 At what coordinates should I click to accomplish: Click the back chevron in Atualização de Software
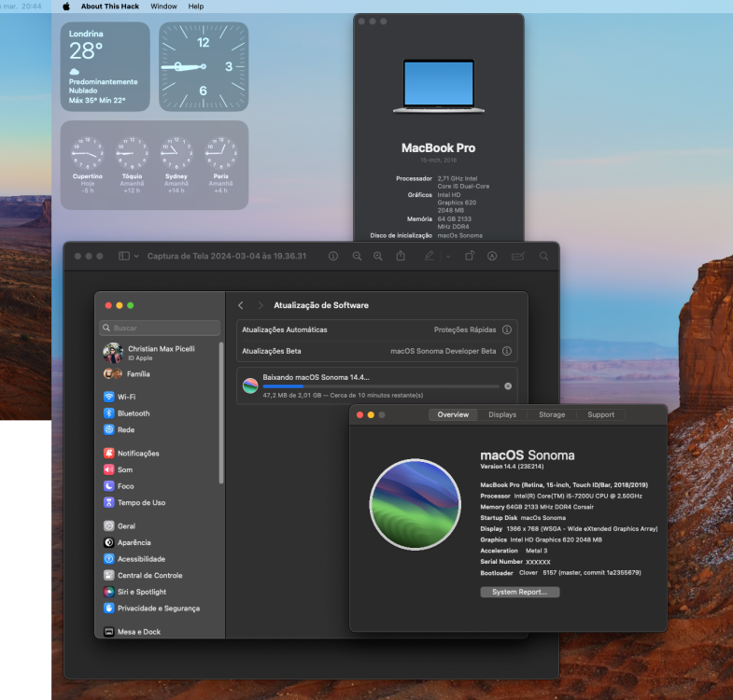(x=241, y=305)
